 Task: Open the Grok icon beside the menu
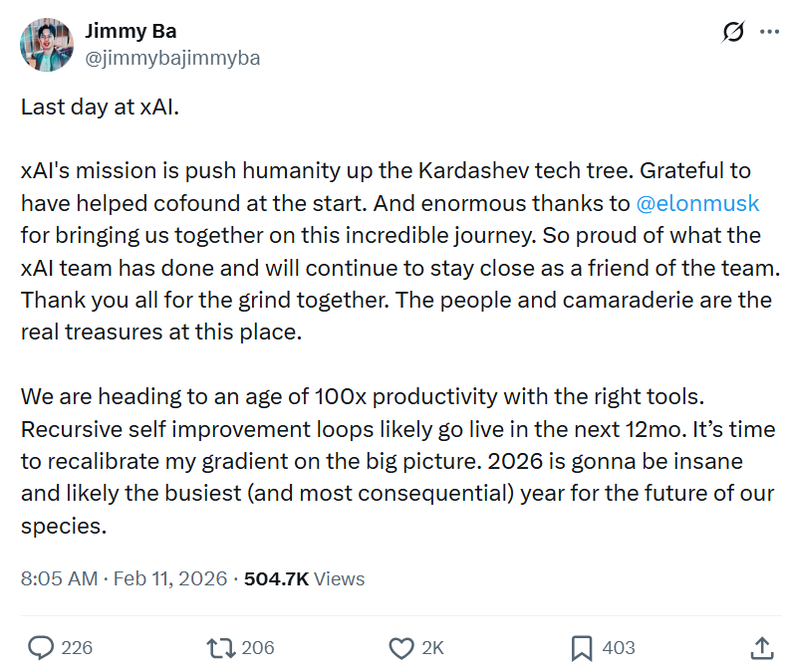pyautogui.click(x=733, y=33)
